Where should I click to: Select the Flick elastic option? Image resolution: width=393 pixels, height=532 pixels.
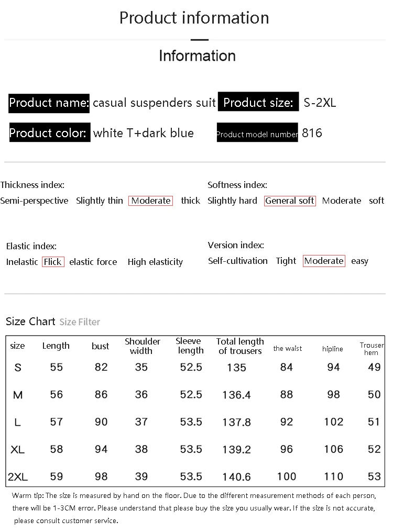pyautogui.click(x=53, y=262)
